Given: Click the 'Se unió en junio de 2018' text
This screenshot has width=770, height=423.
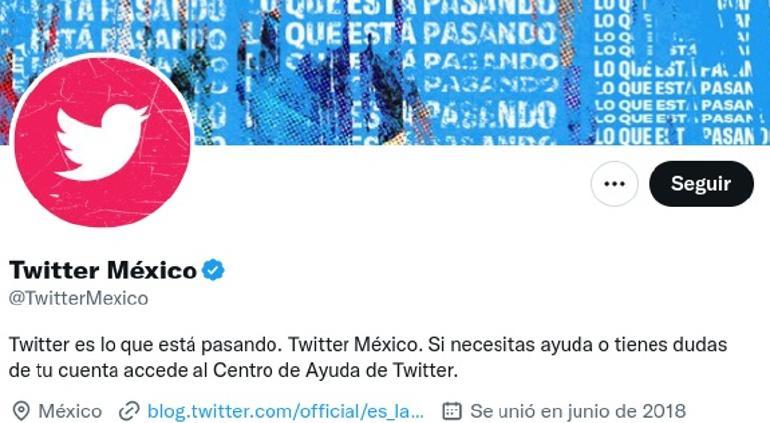Looking at the screenshot, I should tap(578, 411).
